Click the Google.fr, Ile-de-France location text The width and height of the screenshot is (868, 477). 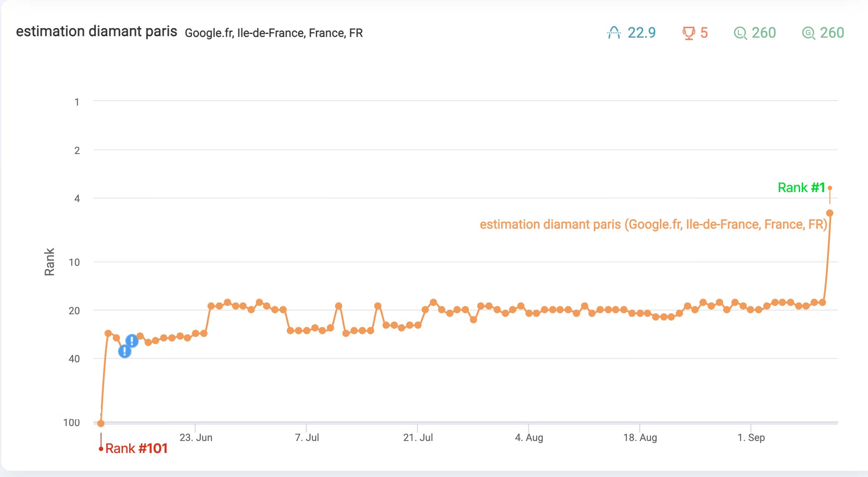click(x=274, y=33)
